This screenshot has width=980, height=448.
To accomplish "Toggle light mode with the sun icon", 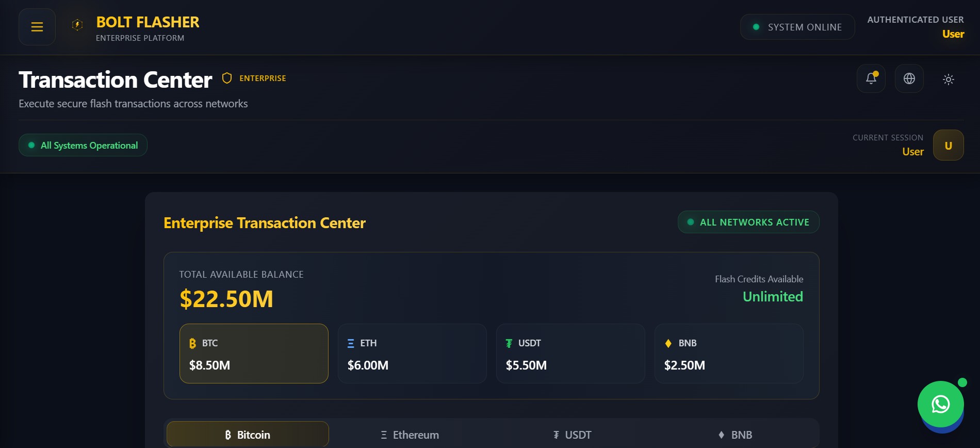I will point(948,79).
